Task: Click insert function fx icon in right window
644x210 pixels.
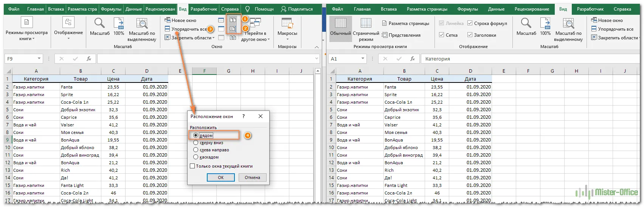Action: pyautogui.click(x=413, y=59)
